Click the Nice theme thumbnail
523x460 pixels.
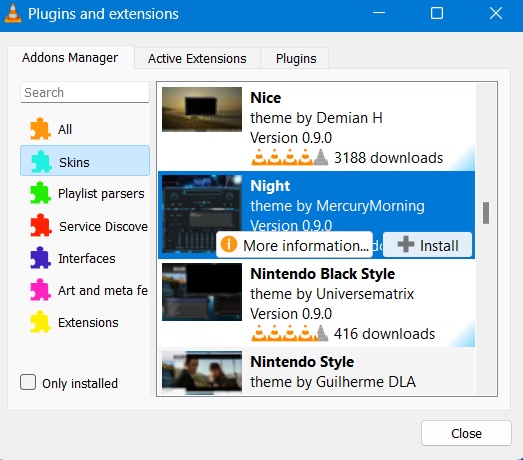pos(202,109)
